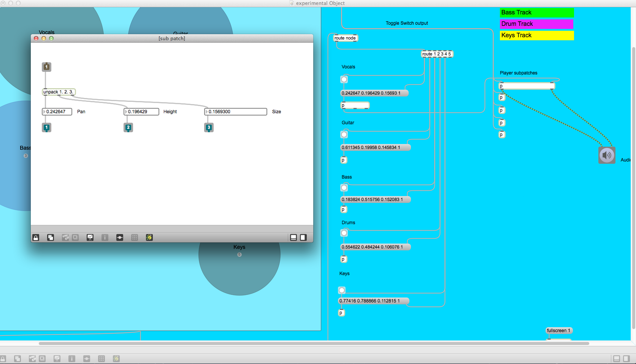Click the Height label in sub patch
636x364 pixels.
point(170,112)
